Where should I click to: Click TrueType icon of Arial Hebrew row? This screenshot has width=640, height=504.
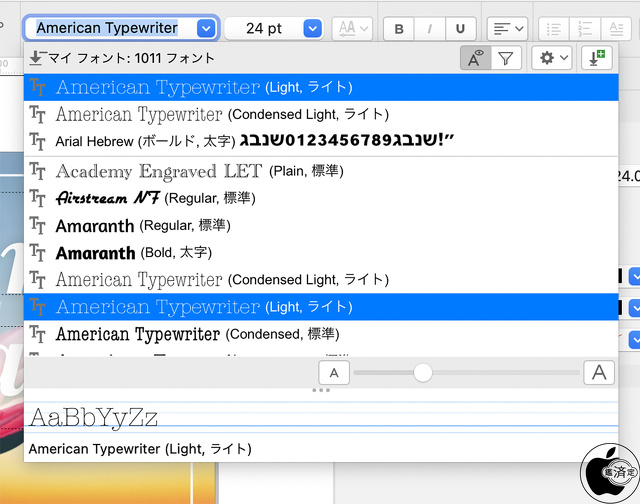point(38,141)
